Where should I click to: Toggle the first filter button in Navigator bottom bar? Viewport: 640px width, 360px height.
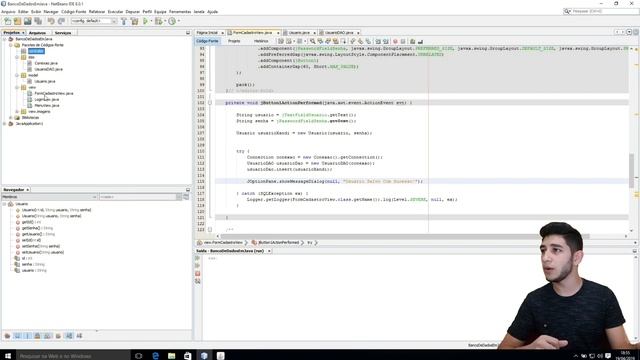point(7,336)
